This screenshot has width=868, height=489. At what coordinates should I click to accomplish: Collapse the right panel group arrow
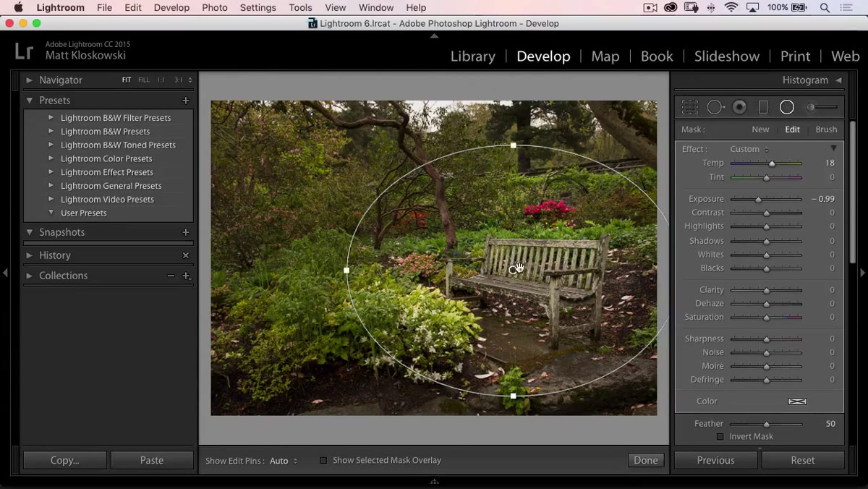[x=862, y=273]
